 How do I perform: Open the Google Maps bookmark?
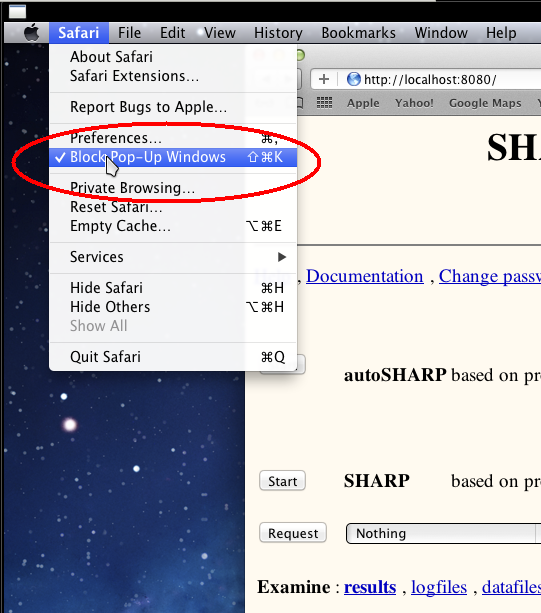[x=485, y=103]
